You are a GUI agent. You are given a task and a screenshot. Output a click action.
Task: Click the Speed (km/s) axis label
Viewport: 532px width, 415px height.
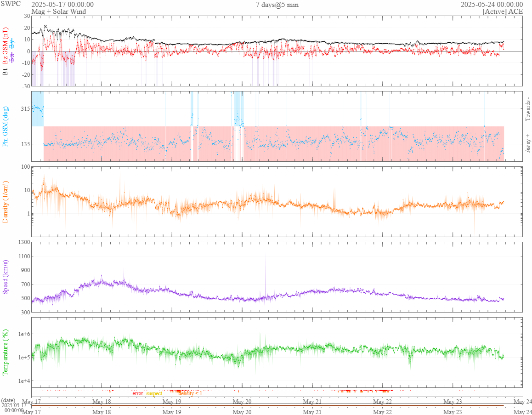click(x=6, y=277)
